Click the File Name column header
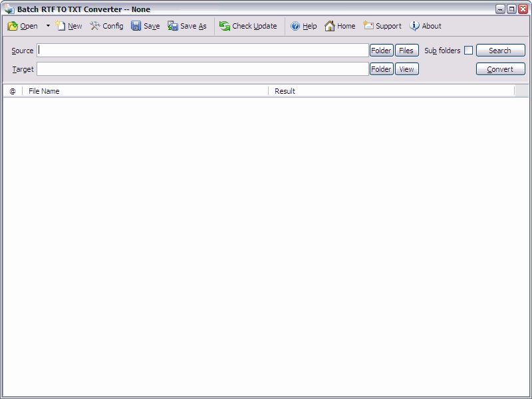Screen dimensions: 532x399 pyautogui.click(x=43, y=91)
